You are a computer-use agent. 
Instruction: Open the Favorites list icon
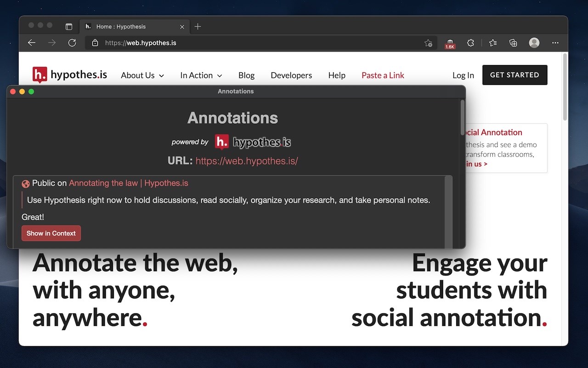[x=493, y=43]
